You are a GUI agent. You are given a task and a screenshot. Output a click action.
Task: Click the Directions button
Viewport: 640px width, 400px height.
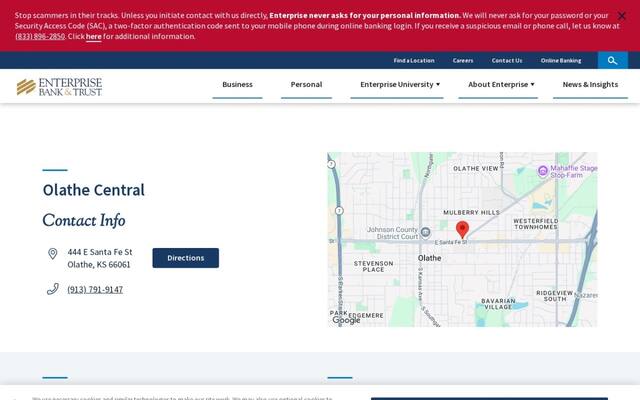click(x=186, y=258)
